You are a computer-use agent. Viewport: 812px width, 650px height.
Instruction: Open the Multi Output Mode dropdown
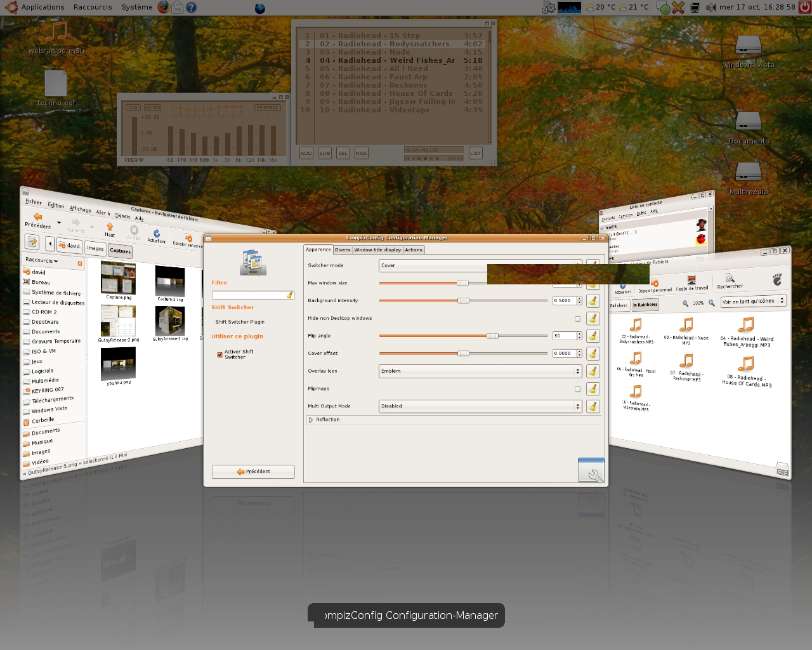480,406
